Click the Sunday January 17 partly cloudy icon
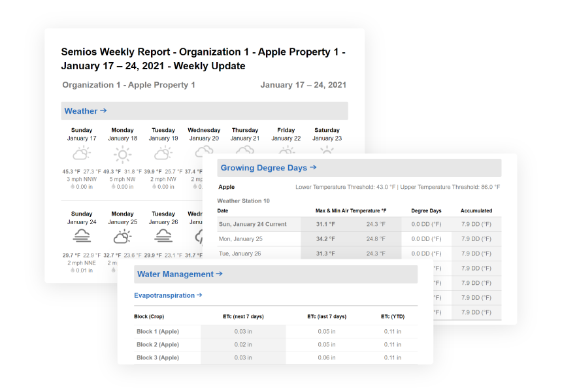562x392 pixels. [x=82, y=154]
